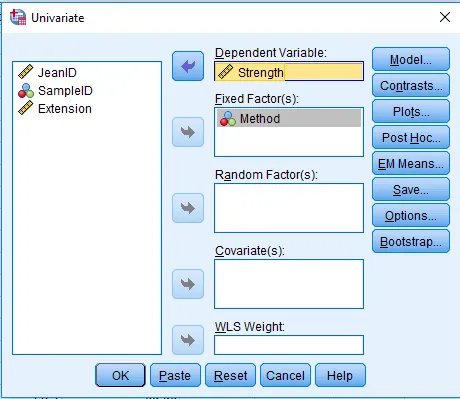460x399 pixels.
Task: Click the arrow button for Fixed Factor(s)
Action: [188, 132]
